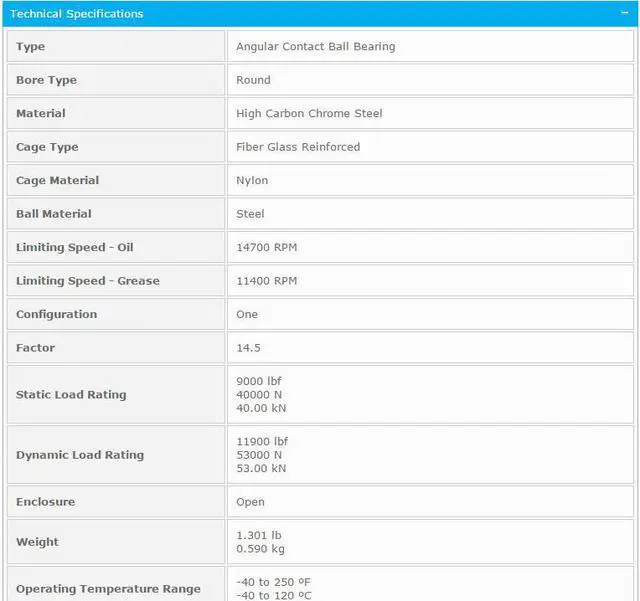640x601 pixels.
Task: Click the Ball Material Steel value
Action: tap(250, 214)
